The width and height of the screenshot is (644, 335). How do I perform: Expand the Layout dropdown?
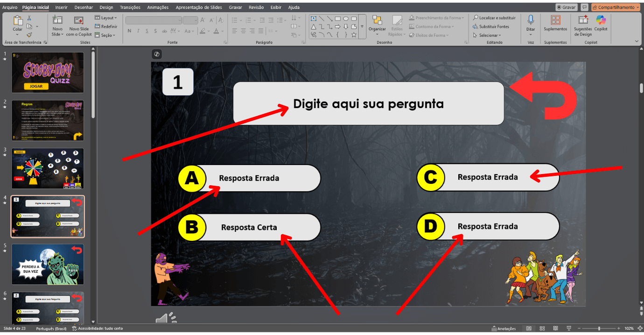(106, 18)
